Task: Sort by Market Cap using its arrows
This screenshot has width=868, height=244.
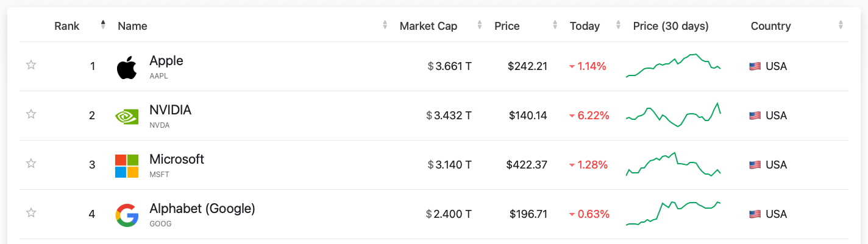Action: point(480,25)
